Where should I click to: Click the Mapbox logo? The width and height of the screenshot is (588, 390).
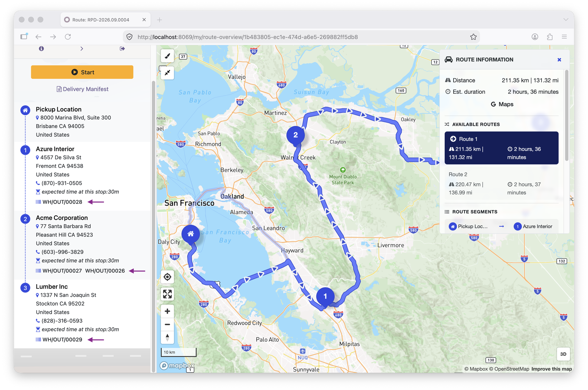tap(178, 365)
